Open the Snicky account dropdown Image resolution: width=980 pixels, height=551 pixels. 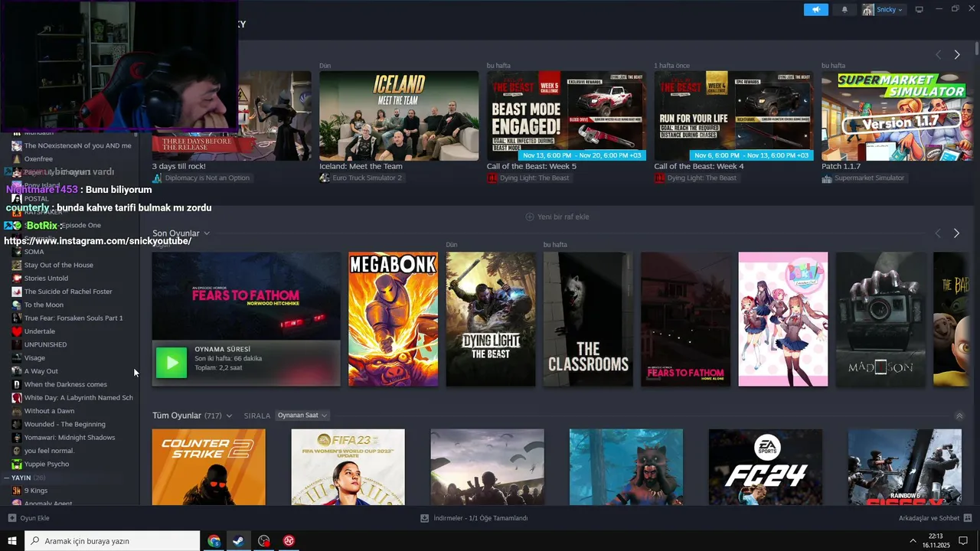(x=883, y=9)
